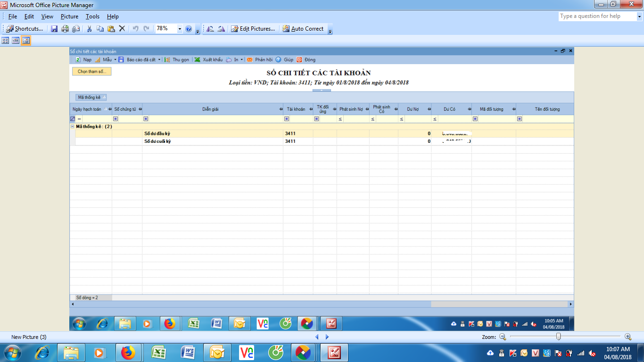
Task: Open the File menu
Action: [x=13, y=16]
